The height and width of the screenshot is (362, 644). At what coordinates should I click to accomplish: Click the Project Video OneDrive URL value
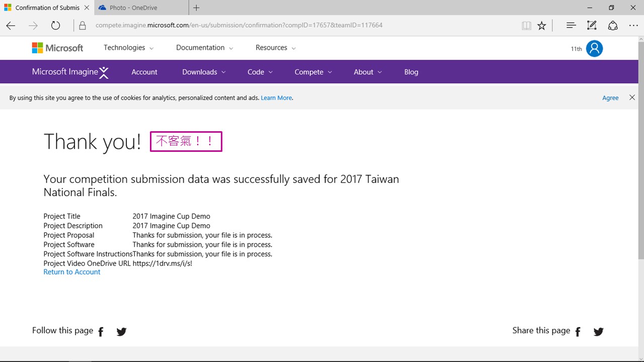tap(163, 263)
